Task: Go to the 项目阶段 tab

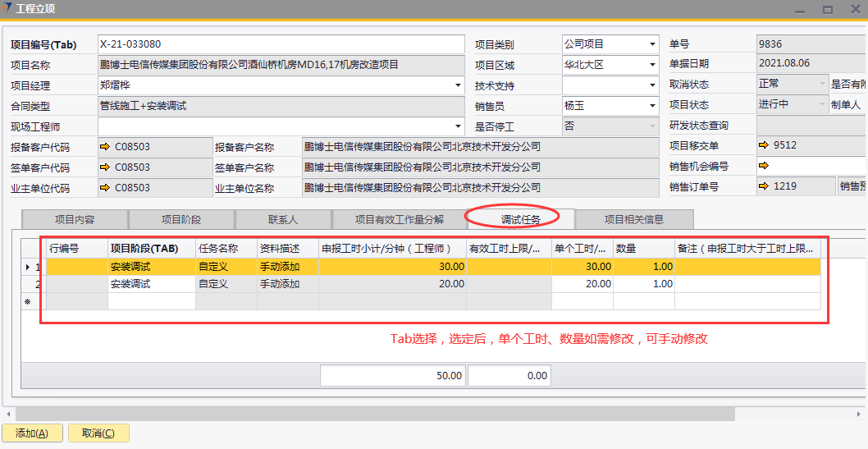Action: (x=181, y=219)
